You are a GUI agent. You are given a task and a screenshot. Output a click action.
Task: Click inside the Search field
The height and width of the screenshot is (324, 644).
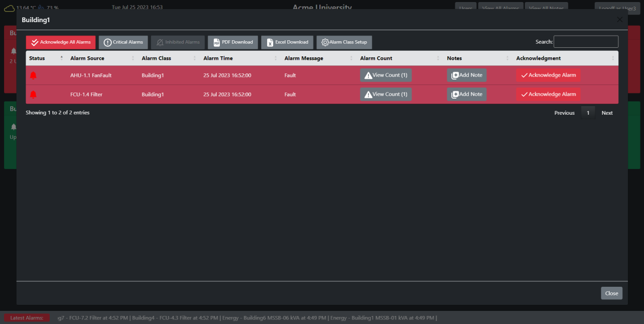[586, 41]
